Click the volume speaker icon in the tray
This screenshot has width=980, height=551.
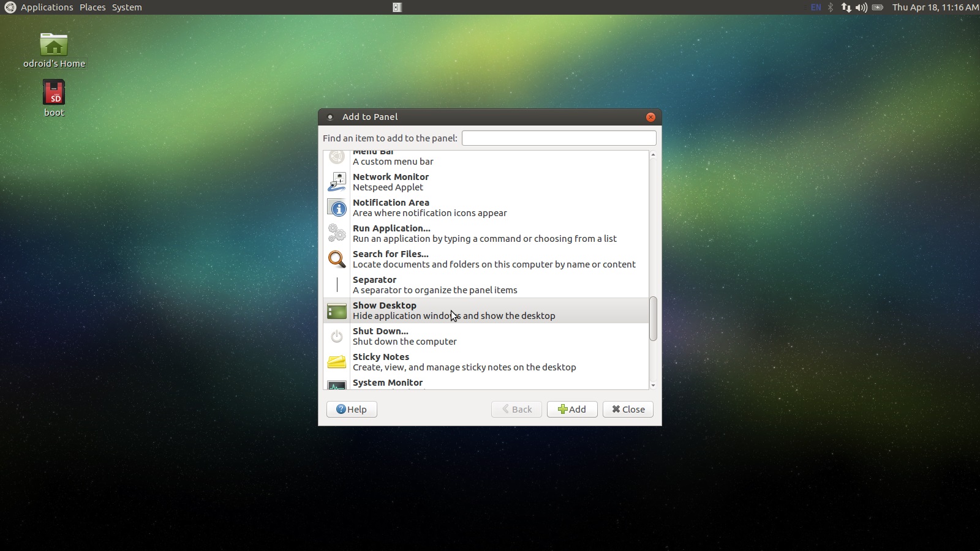click(x=861, y=7)
